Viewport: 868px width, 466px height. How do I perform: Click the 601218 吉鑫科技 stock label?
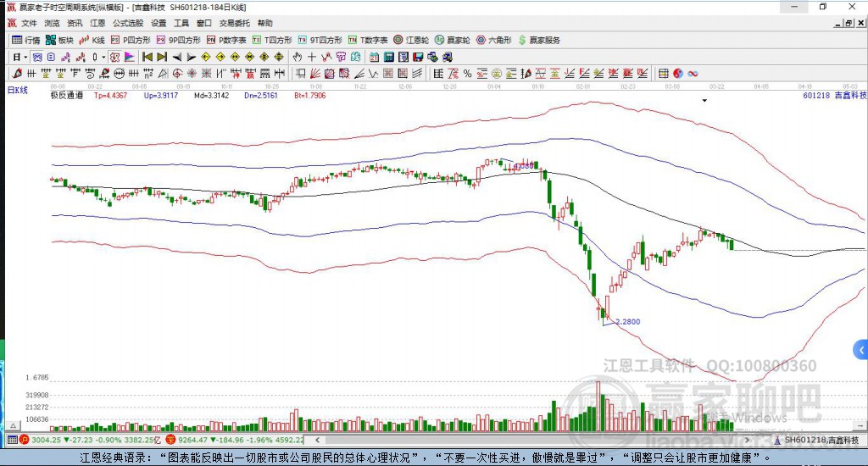(834, 95)
